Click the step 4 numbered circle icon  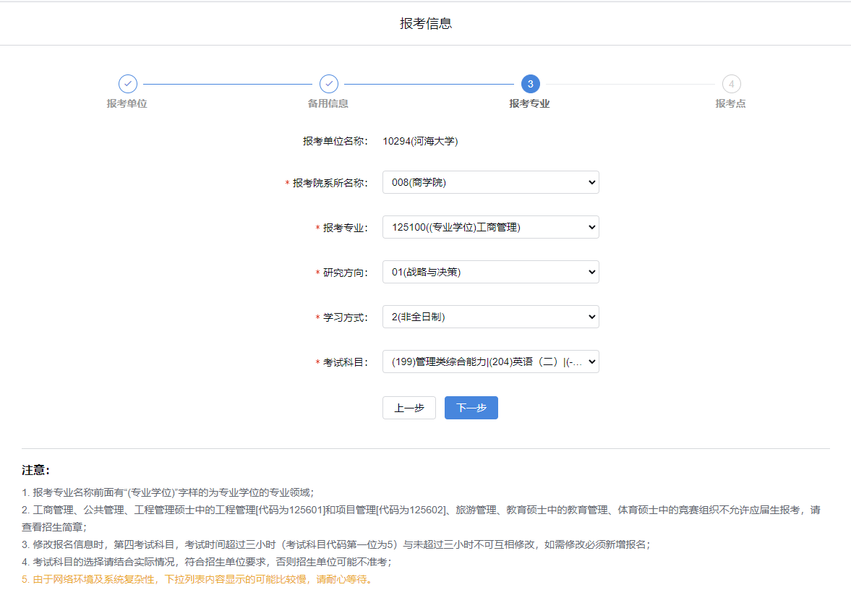point(731,84)
